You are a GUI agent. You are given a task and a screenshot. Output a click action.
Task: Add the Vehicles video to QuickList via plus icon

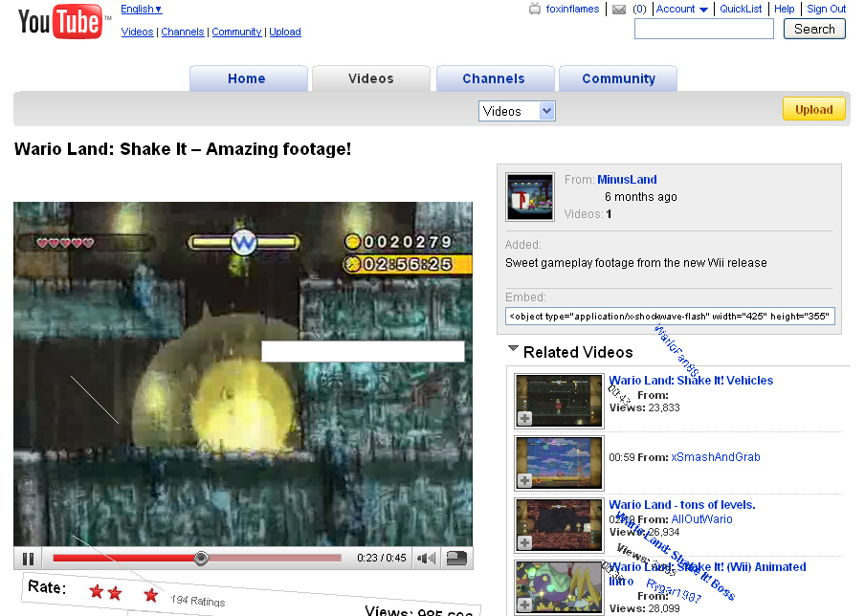[x=524, y=419]
